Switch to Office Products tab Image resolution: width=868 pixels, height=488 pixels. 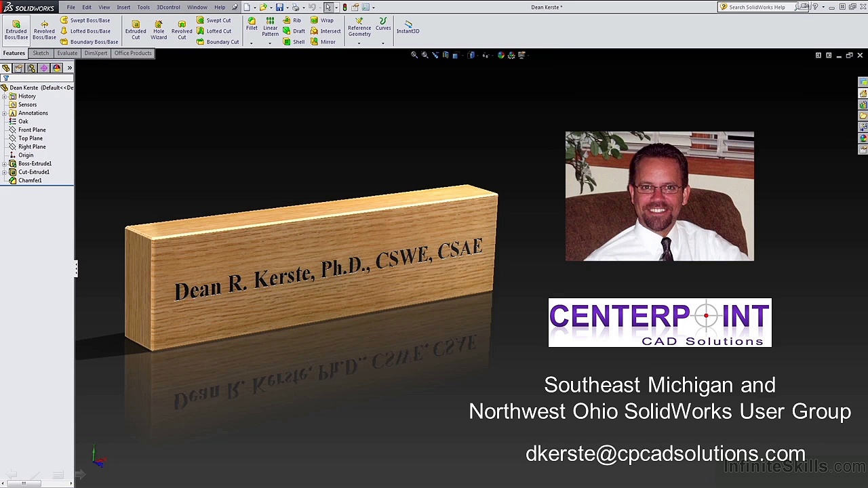click(133, 53)
